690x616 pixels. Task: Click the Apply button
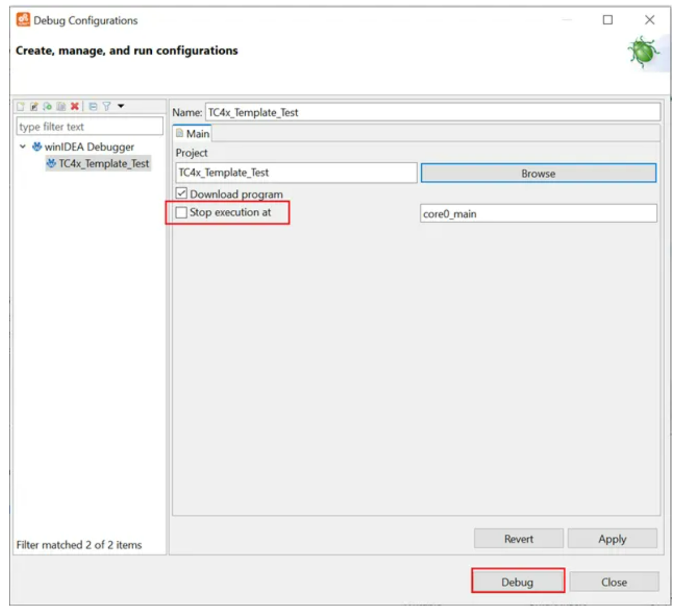(x=612, y=539)
